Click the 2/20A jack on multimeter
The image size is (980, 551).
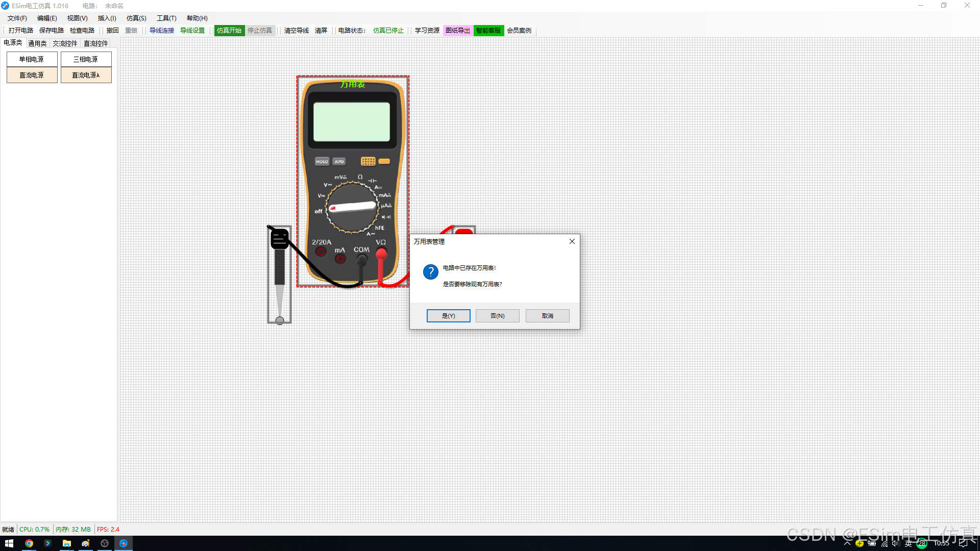point(321,252)
